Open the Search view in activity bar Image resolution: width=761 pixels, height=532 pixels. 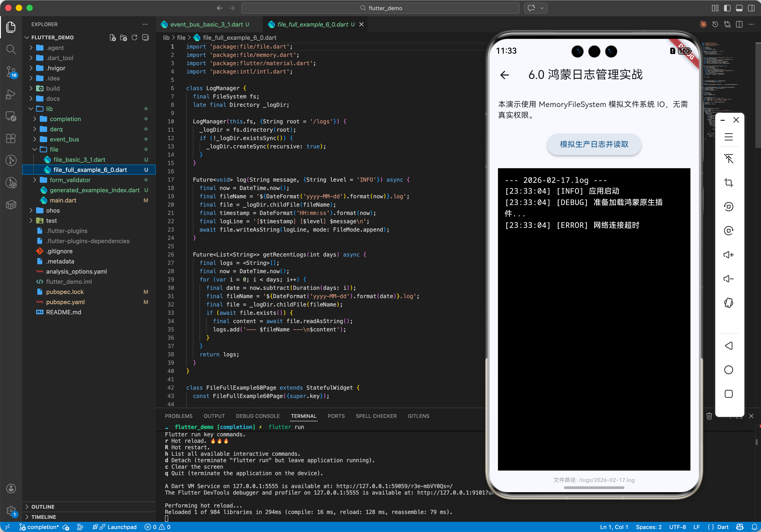coord(11,49)
